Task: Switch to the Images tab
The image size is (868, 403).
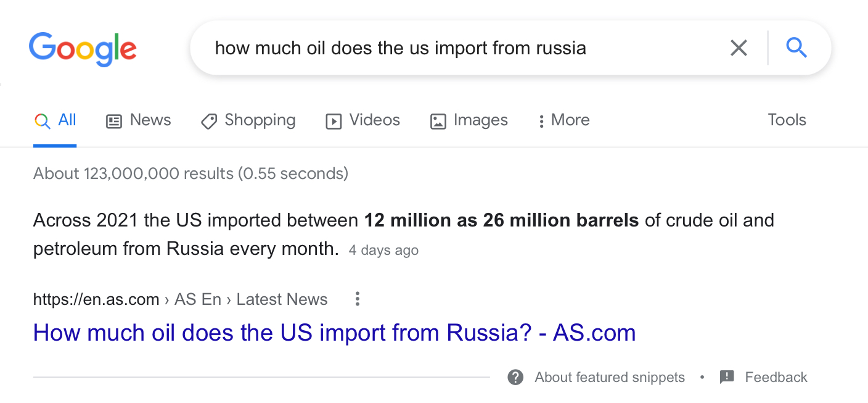Action: click(469, 120)
